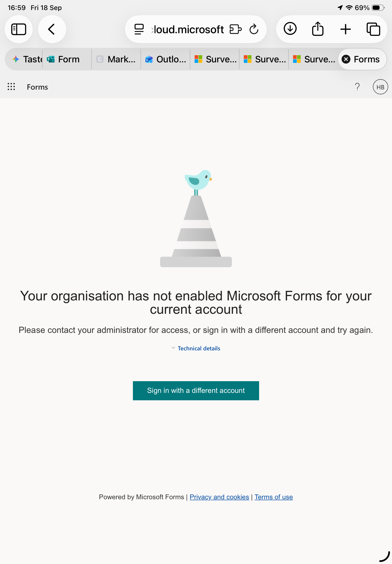Screen dimensions: 392x564
Task: Click Sign in with a different account
Action: tap(196, 390)
